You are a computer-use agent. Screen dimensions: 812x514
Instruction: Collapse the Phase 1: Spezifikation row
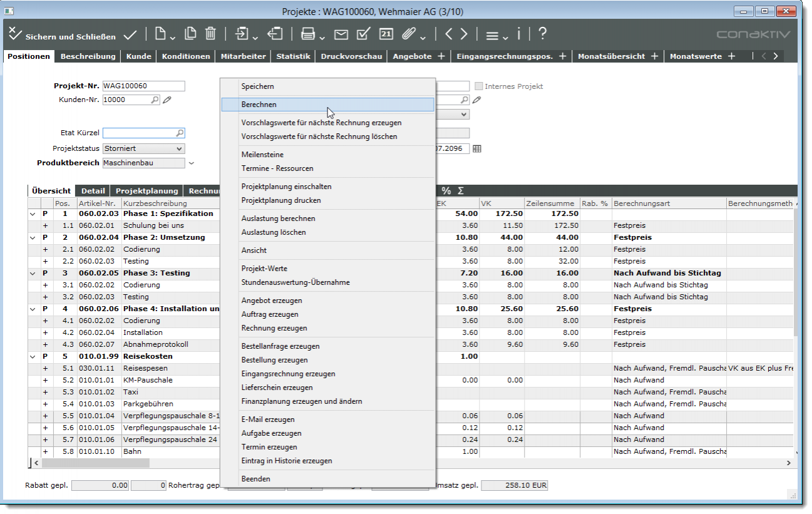pyautogui.click(x=33, y=213)
